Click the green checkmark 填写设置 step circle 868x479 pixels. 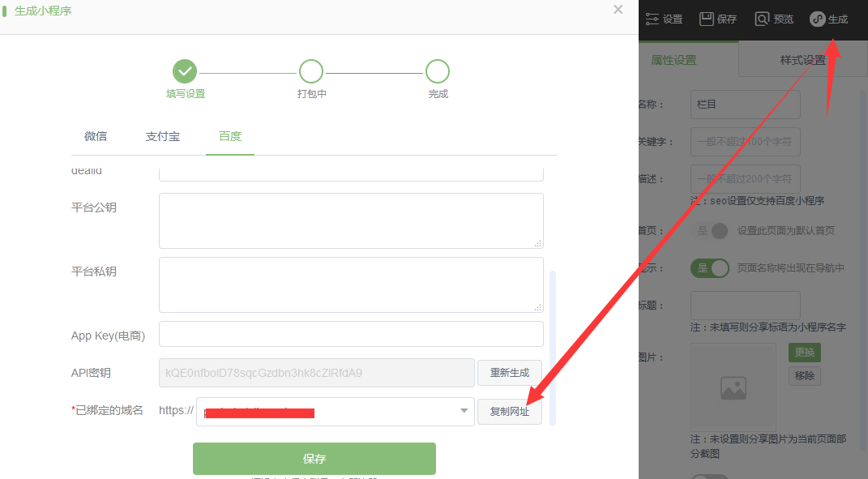click(x=186, y=71)
